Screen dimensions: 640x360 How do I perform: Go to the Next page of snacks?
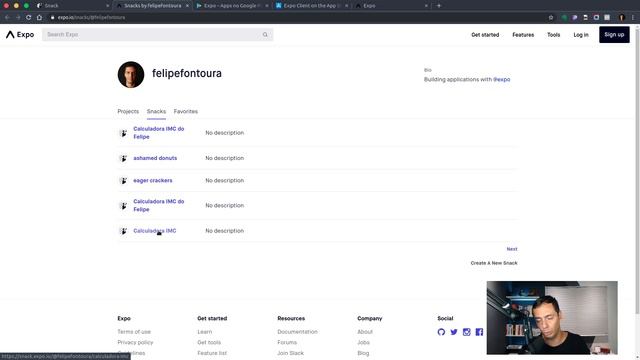pos(512,249)
